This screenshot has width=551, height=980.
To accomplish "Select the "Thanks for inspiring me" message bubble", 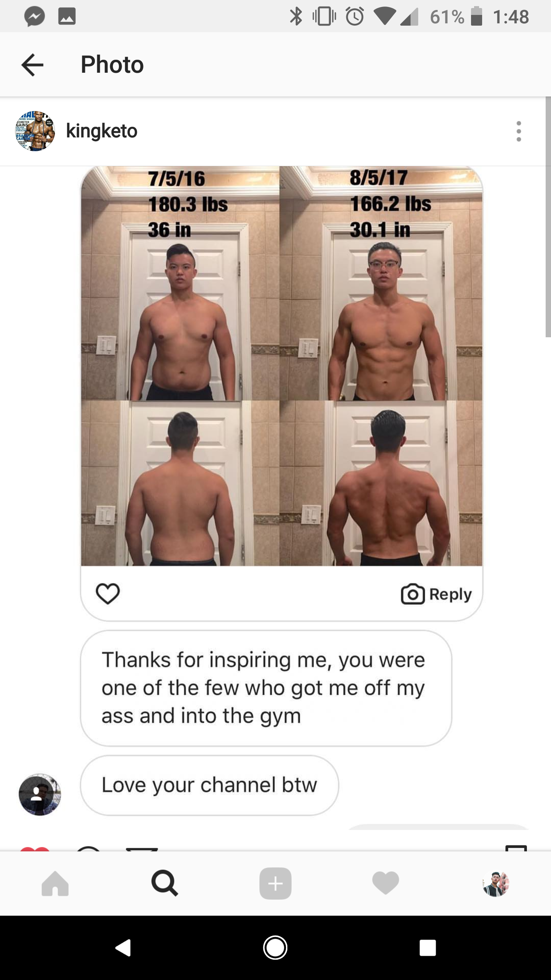I will click(266, 688).
